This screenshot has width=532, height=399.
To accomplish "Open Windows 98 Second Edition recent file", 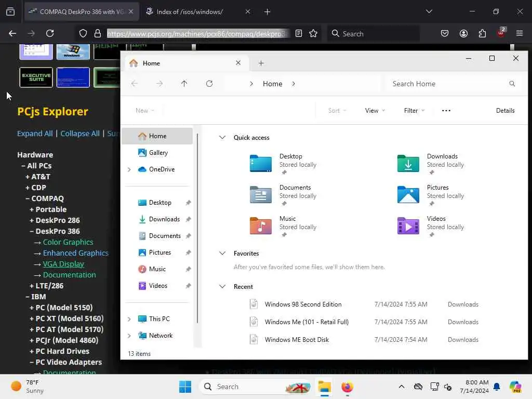I will pyautogui.click(x=303, y=304).
